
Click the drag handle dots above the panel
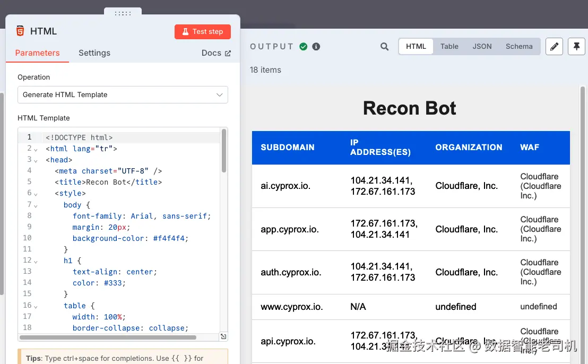click(x=123, y=13)
